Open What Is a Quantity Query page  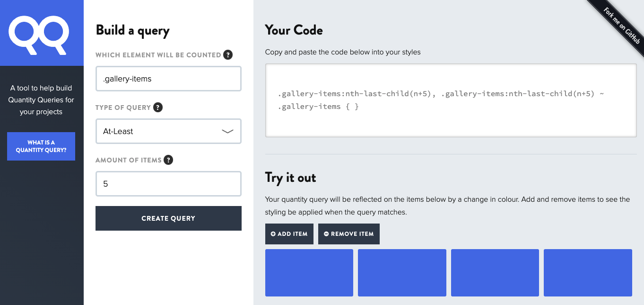pyautogui.click(x=41, y=146)
